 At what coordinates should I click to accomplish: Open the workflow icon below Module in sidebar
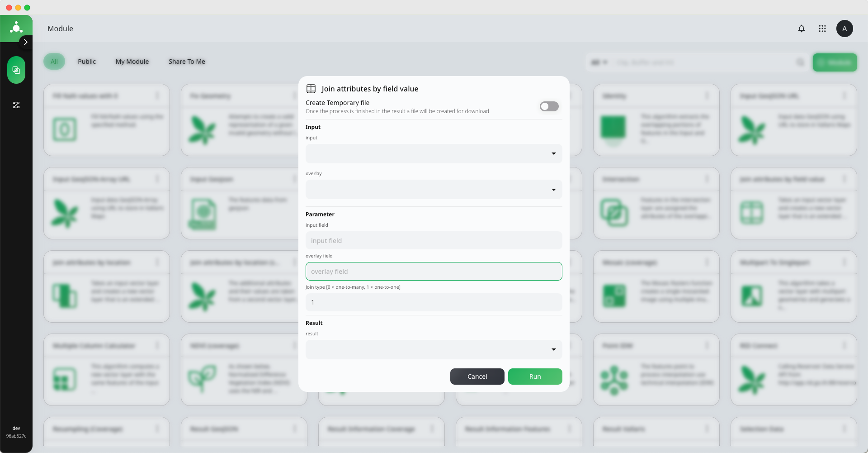pyautogui.click(x=16, y=105)
